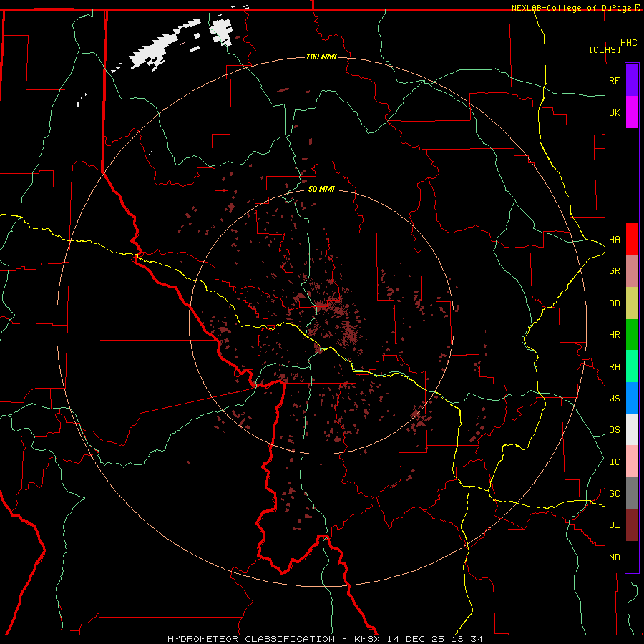This screenshot has width=644, height=644.
Task: Click the black ND legend swatch
Action: pos(632,557)
